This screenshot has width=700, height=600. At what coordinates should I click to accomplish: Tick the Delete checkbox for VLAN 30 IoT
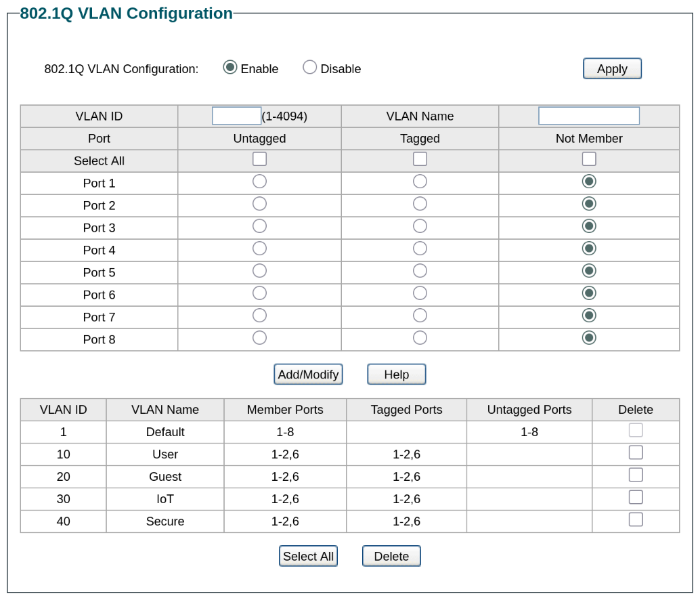click(x=636, y=497)
